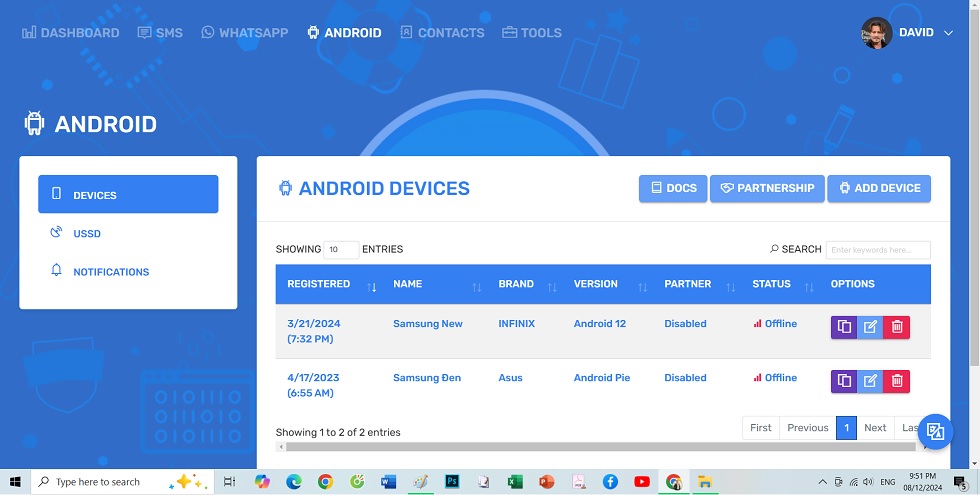The height and width of the screenshot is (495, 980).
Task: Focus the Search keywords input field
Action: [x=877, y=250]
